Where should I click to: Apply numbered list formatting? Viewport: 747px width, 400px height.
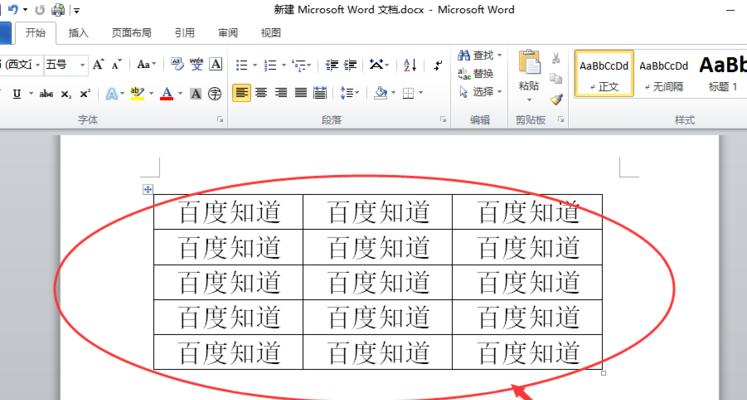tap(270, 65)
